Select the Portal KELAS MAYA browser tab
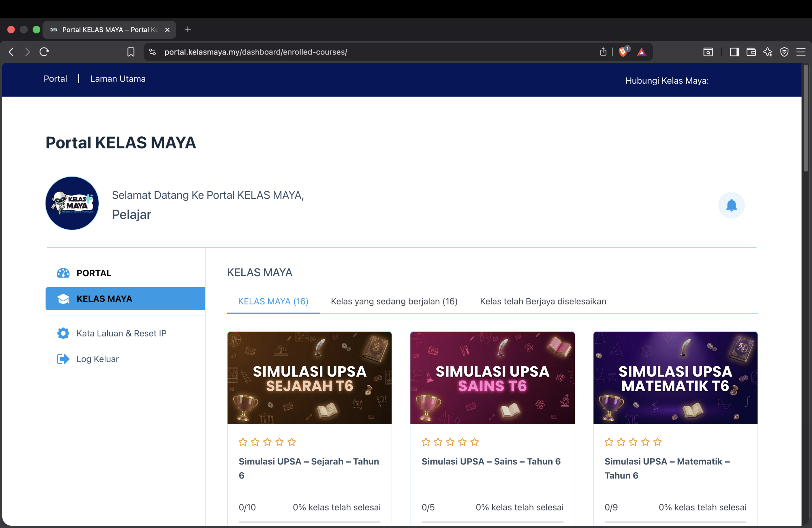The height and width of the screenshot is (528, 812). coord(109,30)
